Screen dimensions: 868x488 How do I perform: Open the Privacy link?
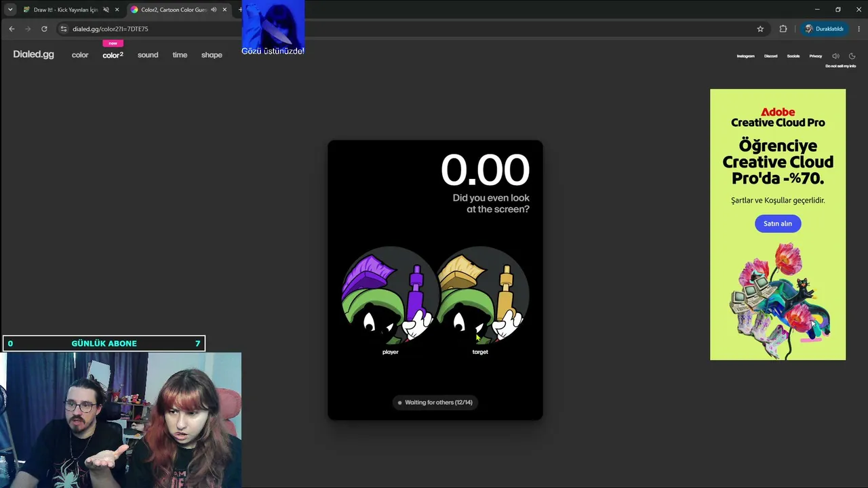(816, 56)
